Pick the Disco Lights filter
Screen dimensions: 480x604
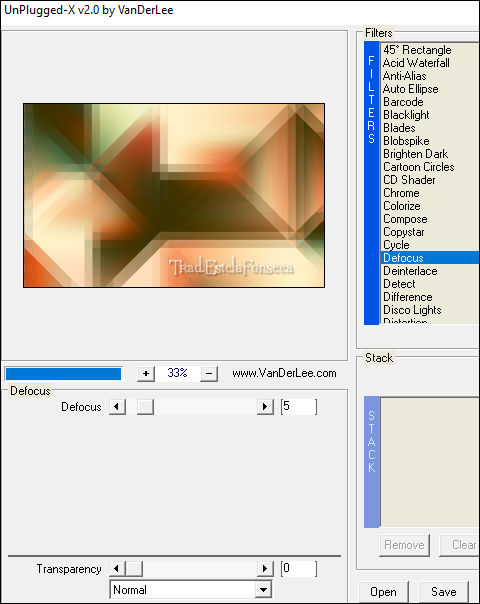tap(412, 310)
